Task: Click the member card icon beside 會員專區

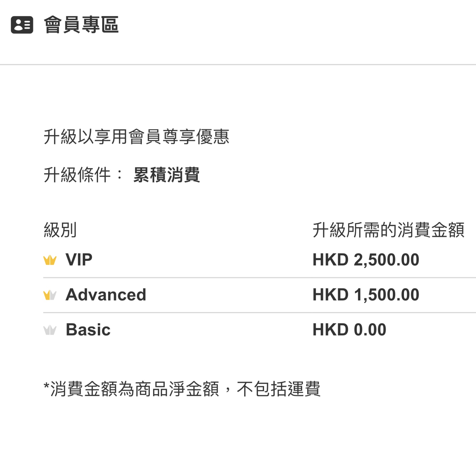Action: 22,25
